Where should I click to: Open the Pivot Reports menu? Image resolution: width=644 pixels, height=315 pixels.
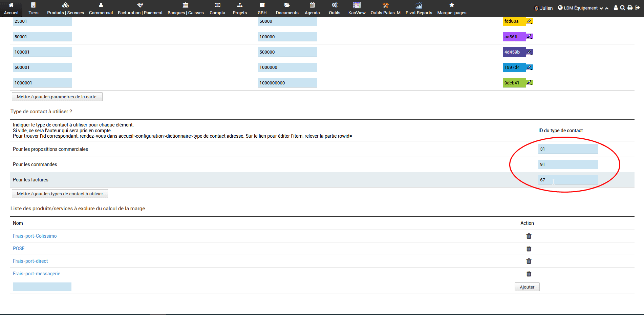pos(418,8)
